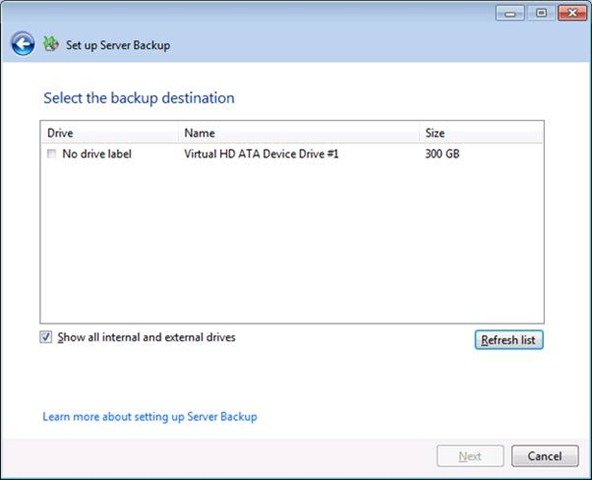The width and height of the screenshot is (592, 480).
Task: Click the Show all internal and external drives label
Action: click(x=146, y=337)
